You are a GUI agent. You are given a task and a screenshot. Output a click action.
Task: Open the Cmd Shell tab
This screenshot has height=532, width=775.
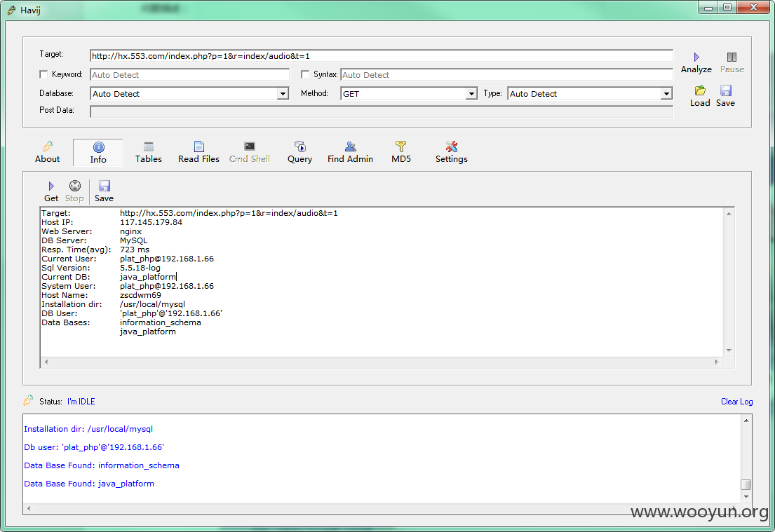pos(250,152)
